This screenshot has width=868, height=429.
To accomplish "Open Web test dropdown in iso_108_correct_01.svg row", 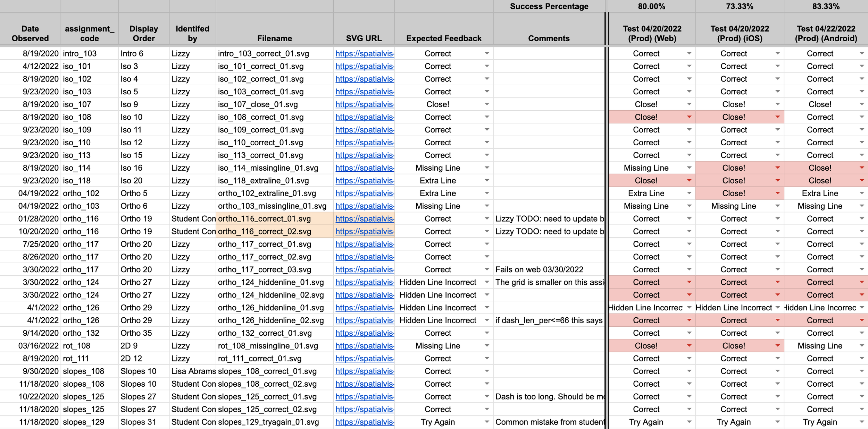I will click(x=689, y=117).
